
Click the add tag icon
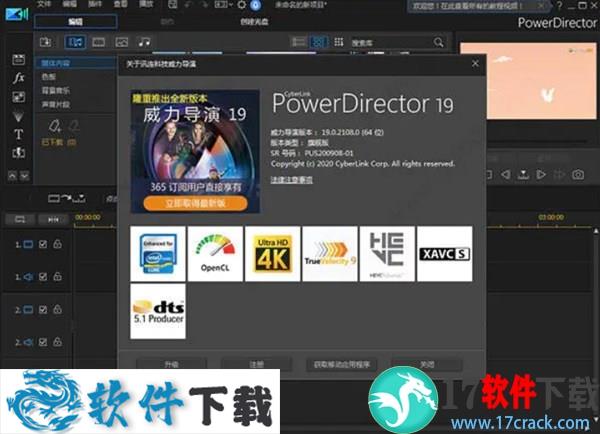pyautogui.click(x=55, y=126)
